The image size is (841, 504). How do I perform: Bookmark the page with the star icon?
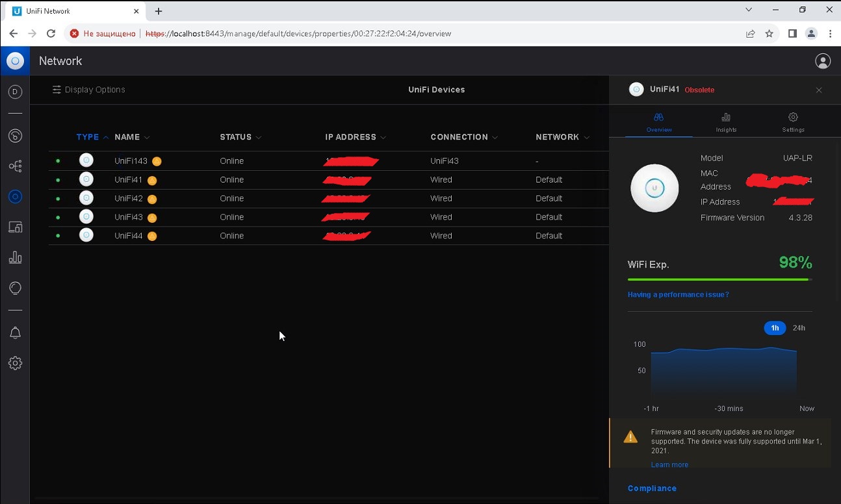pyautogui.click(x=770, y=34)
